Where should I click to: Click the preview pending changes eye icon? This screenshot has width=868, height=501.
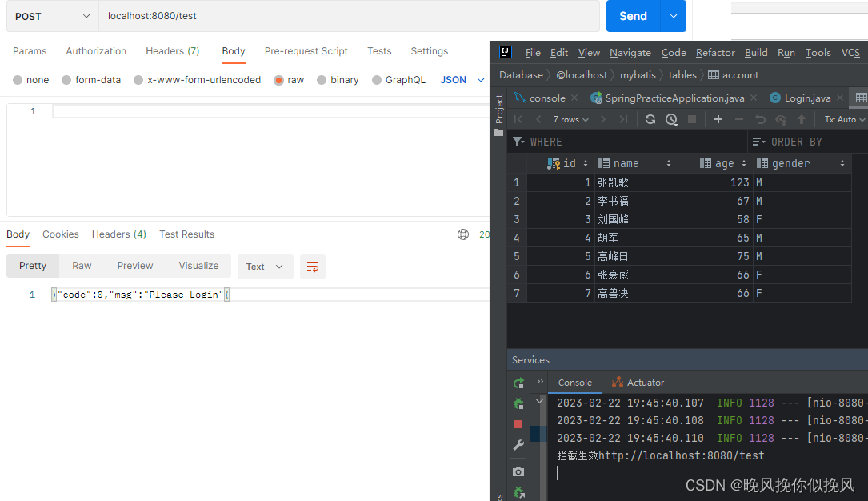point(781,119)
